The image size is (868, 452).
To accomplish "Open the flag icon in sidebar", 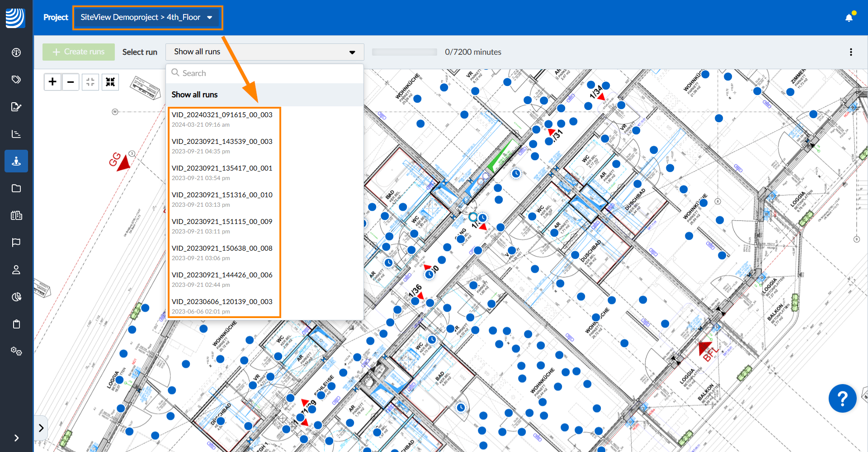I will point(16,243).
